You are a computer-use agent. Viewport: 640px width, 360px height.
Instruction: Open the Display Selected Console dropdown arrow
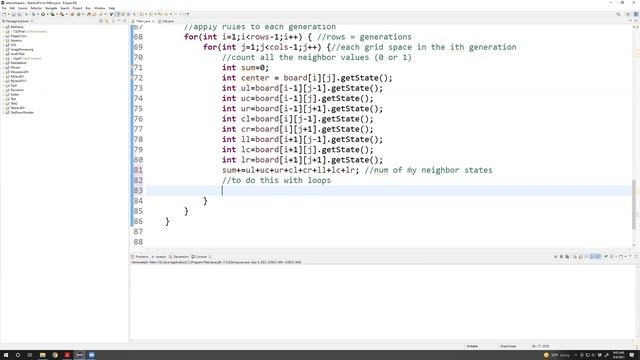click(616, 256)
